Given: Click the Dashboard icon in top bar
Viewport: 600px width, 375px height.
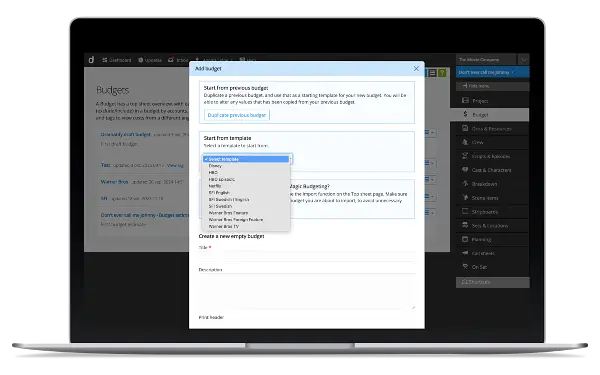Looking at the screenshot, I should (104, 60).
